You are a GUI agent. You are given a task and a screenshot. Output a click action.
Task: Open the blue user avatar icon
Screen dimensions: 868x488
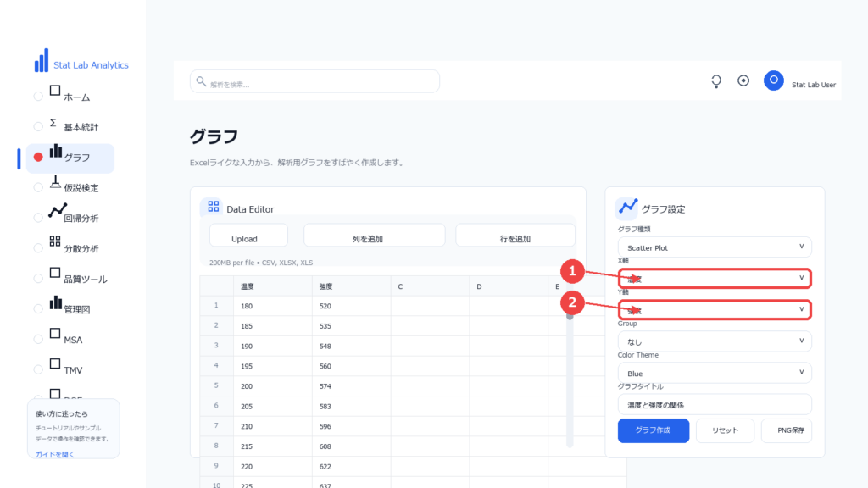click(x=773, y=80)
